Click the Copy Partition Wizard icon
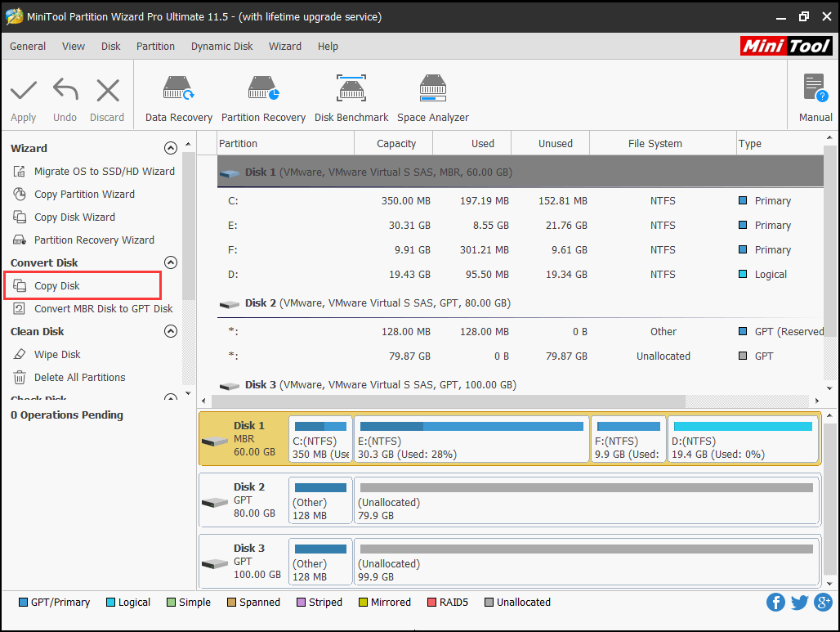The image size is (840, 632). [20, 194]
